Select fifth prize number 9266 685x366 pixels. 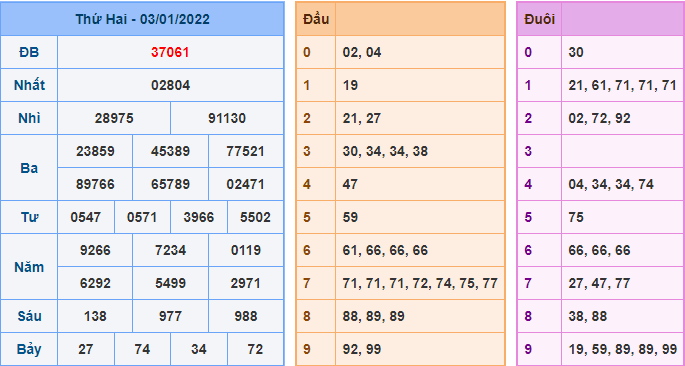(x=95, y=250)
